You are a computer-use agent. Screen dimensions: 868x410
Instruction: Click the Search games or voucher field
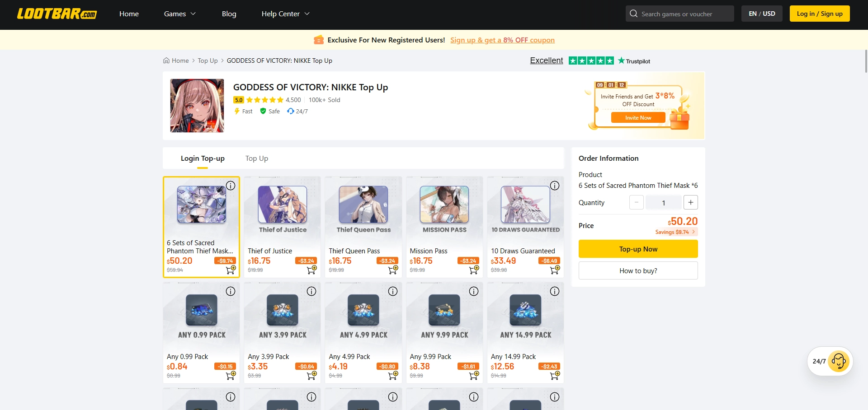pos(680,14)
